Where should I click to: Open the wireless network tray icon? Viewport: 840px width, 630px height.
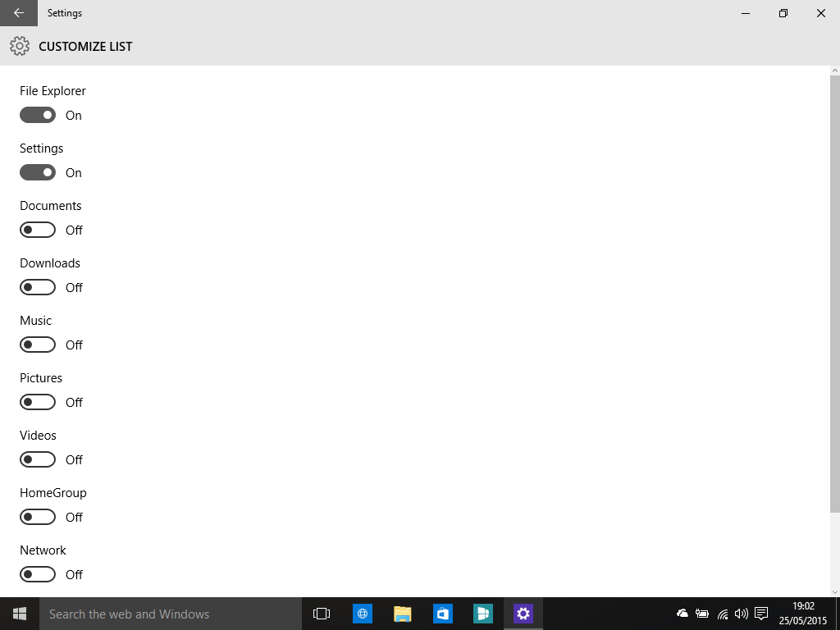(x=723, y=614)
